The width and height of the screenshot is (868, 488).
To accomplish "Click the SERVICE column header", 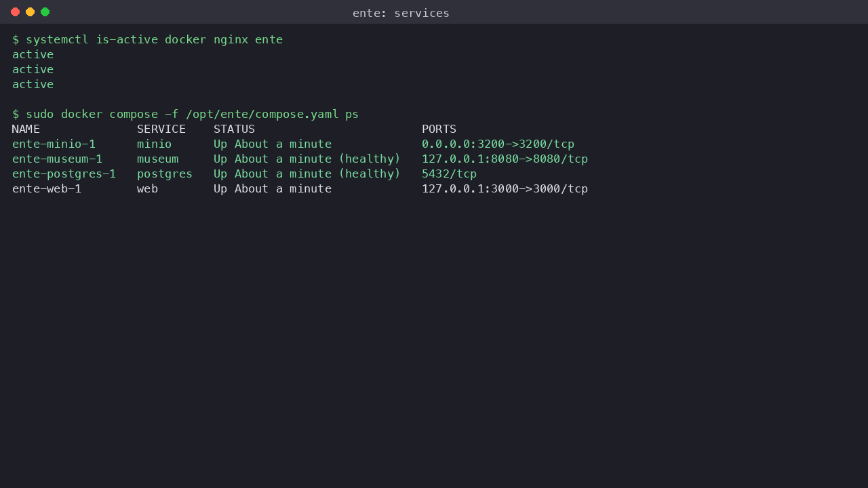I will [x=161, y=129].
